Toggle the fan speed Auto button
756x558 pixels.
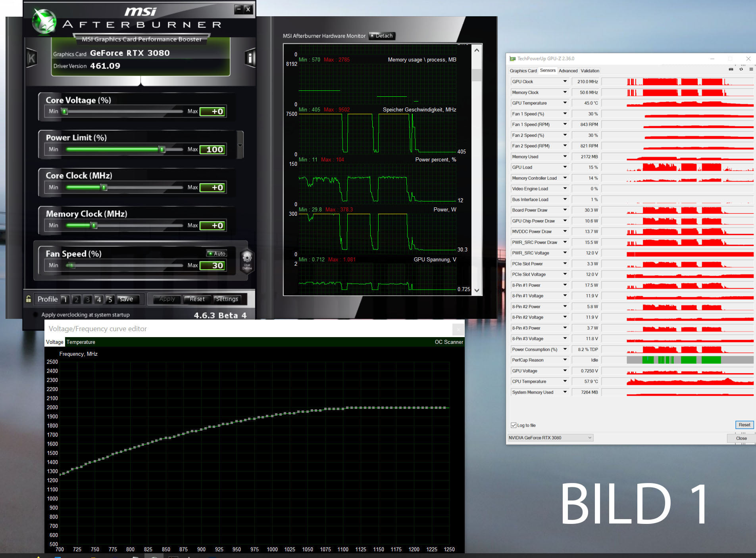pos(216,253)
